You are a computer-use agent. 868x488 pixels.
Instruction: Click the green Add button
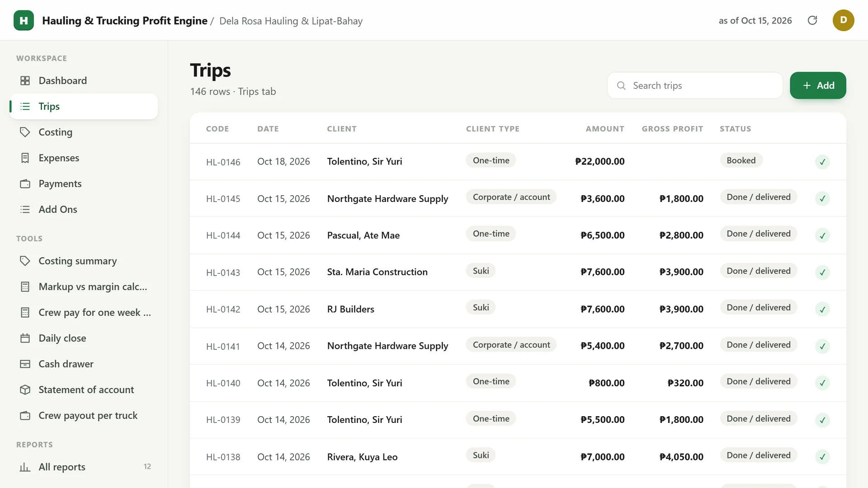pyautogui.click(x=818, y=85)
